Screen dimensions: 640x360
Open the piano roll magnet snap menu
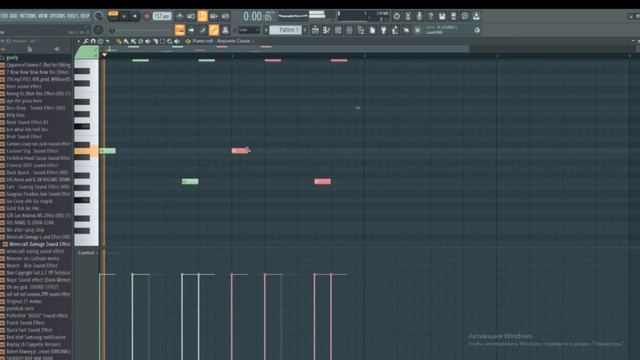[x=93, y=41]
